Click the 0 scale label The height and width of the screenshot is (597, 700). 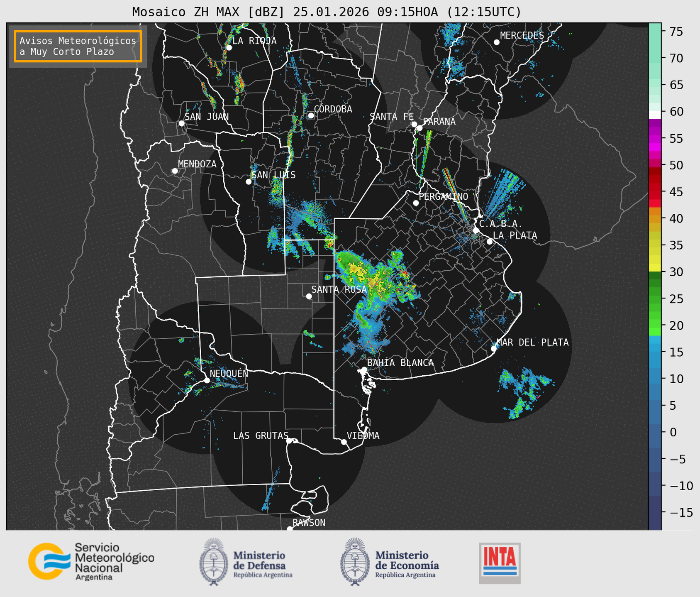[673, 432]
